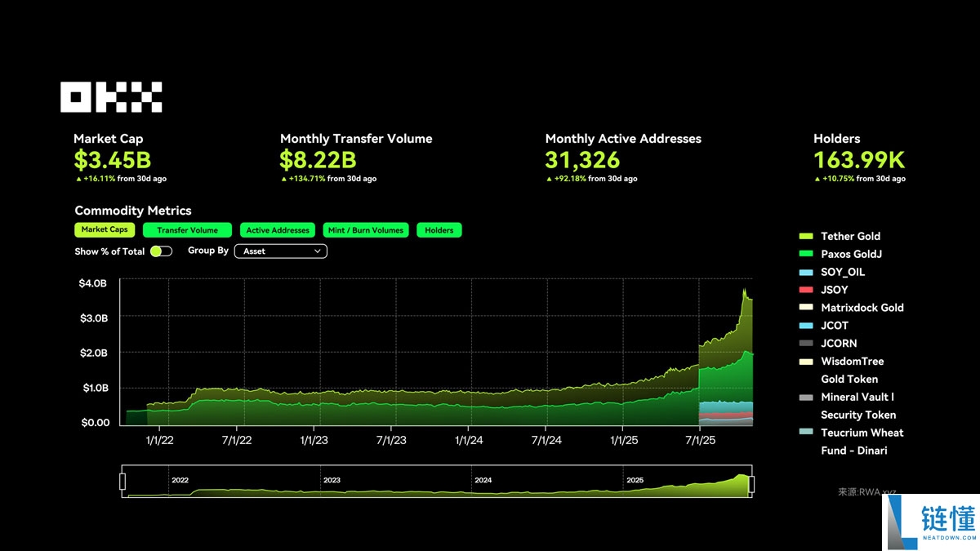
Task: Click the OKX logo
Action: (111, 97)
